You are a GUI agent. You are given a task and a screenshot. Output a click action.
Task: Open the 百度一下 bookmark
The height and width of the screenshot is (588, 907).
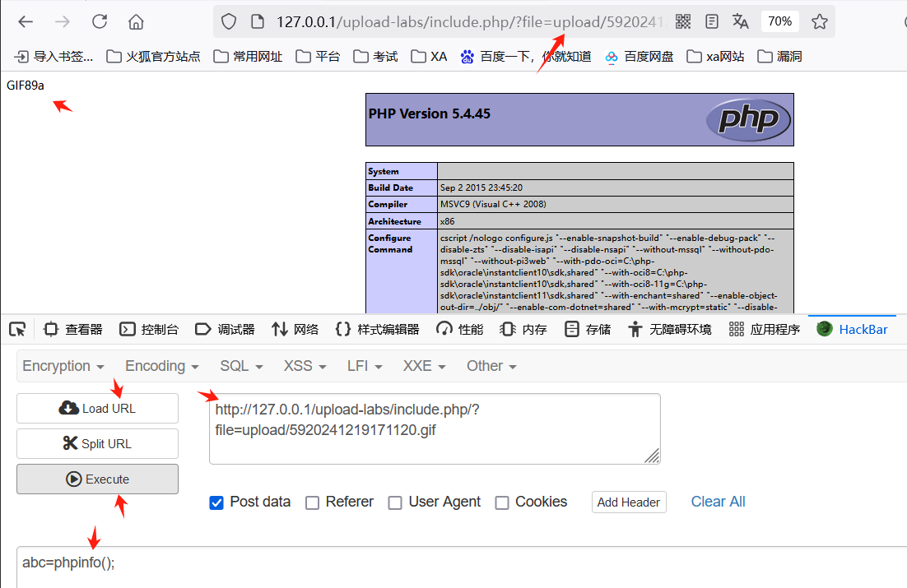click(x=525, y=57)
